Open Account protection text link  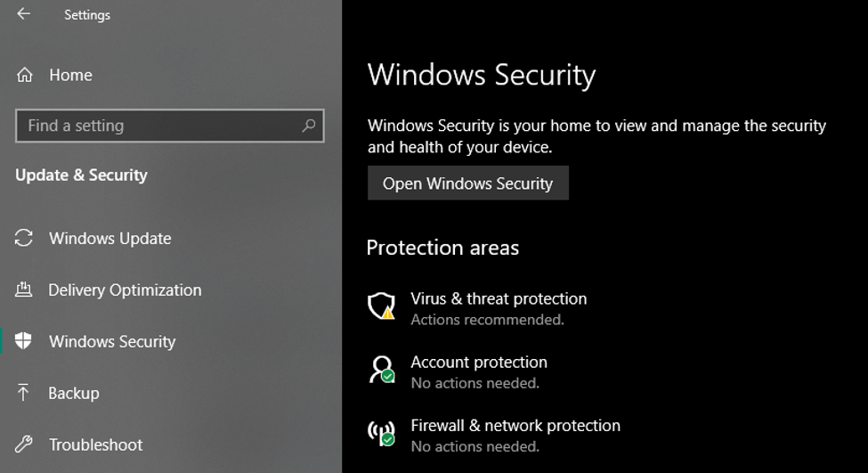coord(479,362)
